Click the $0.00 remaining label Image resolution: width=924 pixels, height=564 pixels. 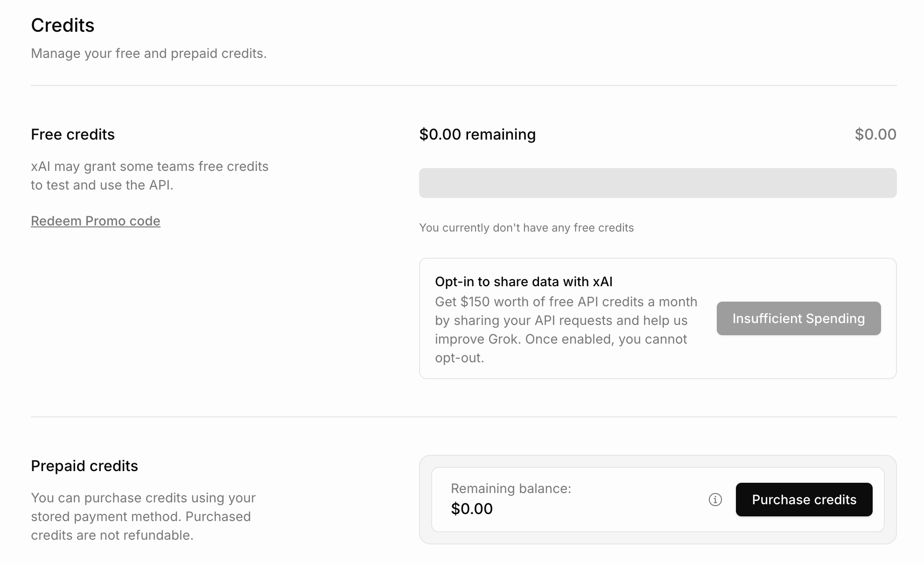point(477,134)
